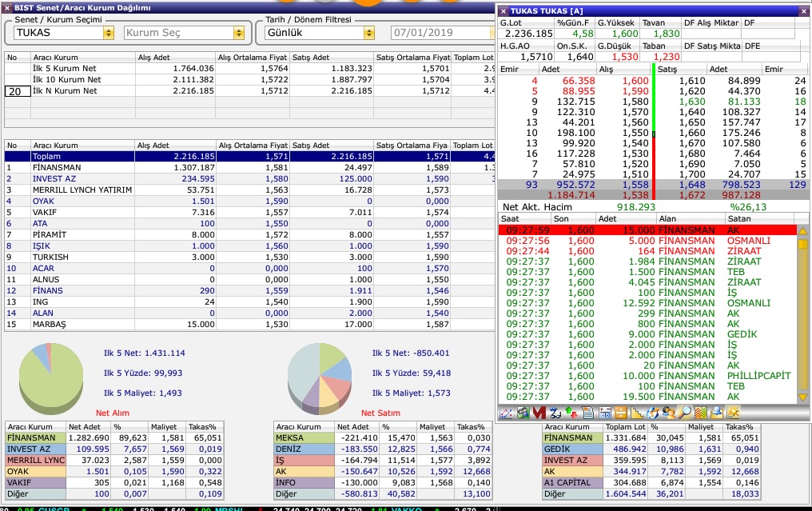Click the Alan column header in trade list
The width and height of the screenshot is (812, 511).
pos(690,218)
